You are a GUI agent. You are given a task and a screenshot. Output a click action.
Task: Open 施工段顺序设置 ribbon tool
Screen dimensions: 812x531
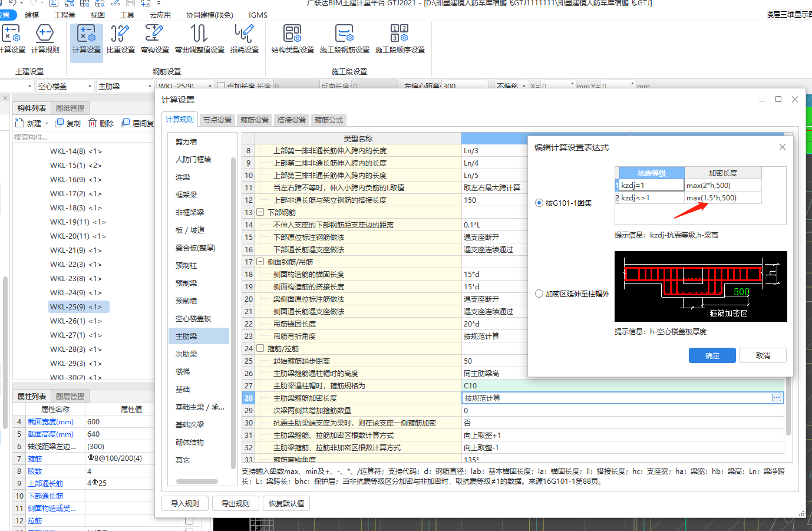point(400,39)
